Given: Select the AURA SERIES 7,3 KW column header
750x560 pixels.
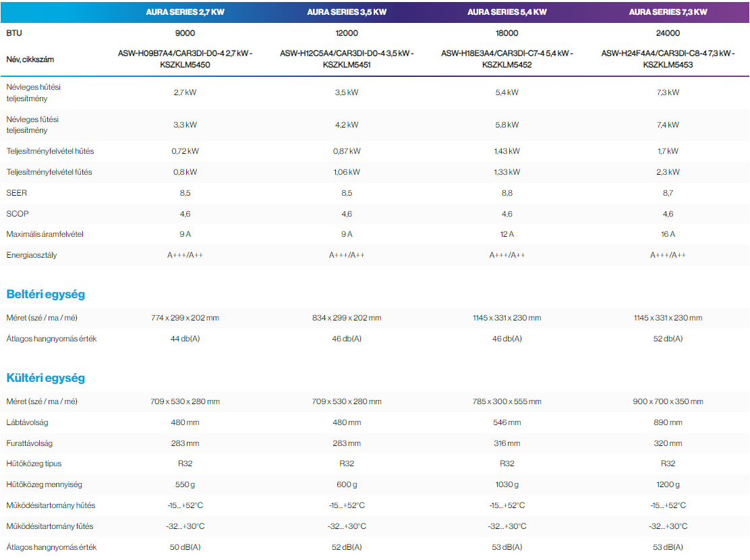Looking at the screenshot, I should click(x=668, y=12).
